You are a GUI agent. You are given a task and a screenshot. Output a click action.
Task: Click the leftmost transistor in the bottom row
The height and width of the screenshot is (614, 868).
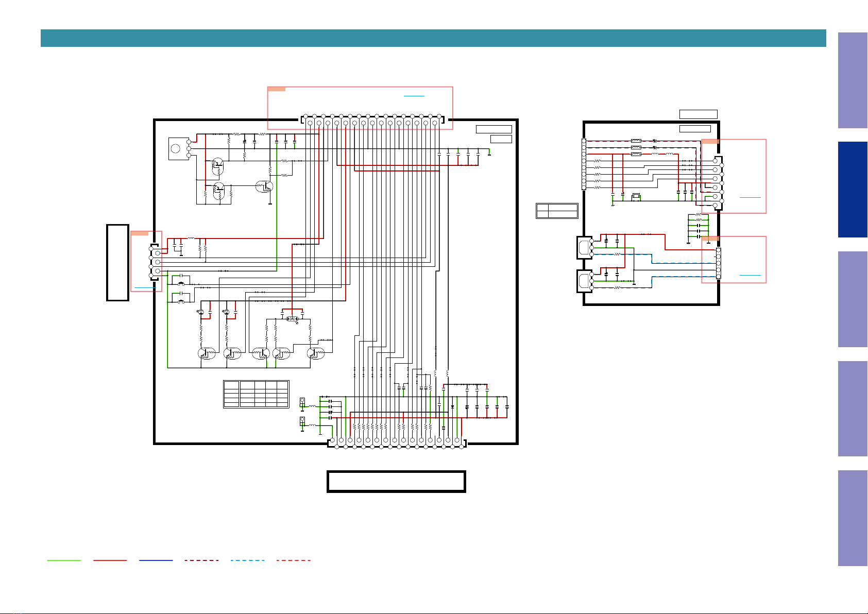tap(206, 353)
